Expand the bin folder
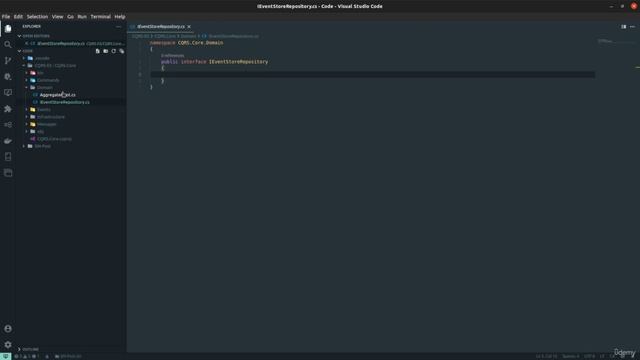640x360 pixels. tap(40, 73)
